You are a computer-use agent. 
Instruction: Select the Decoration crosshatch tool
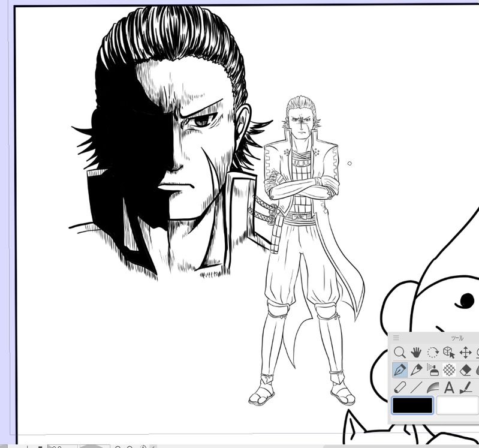(x=449, y=370)
